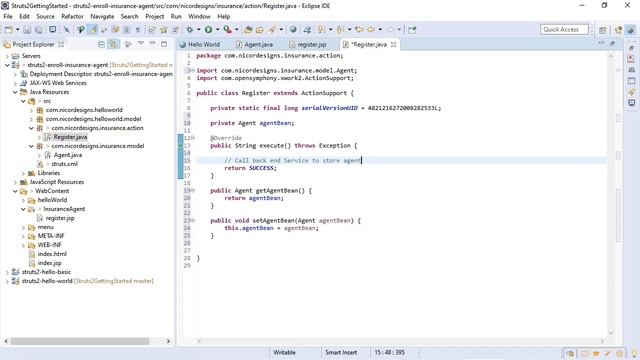Open the External Tools dropdown arrow
Image resolution: width=640 pixels, height=360 pixels.
click(236, 29)
